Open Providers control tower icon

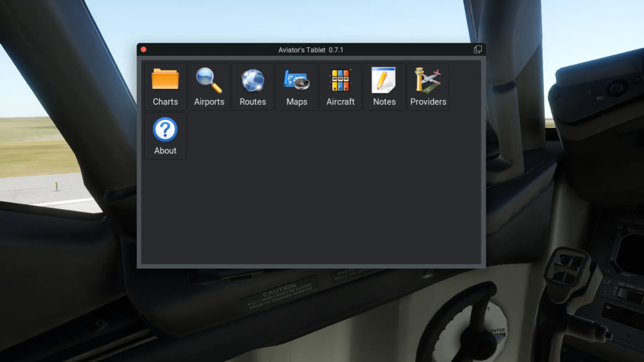(428, 80)
